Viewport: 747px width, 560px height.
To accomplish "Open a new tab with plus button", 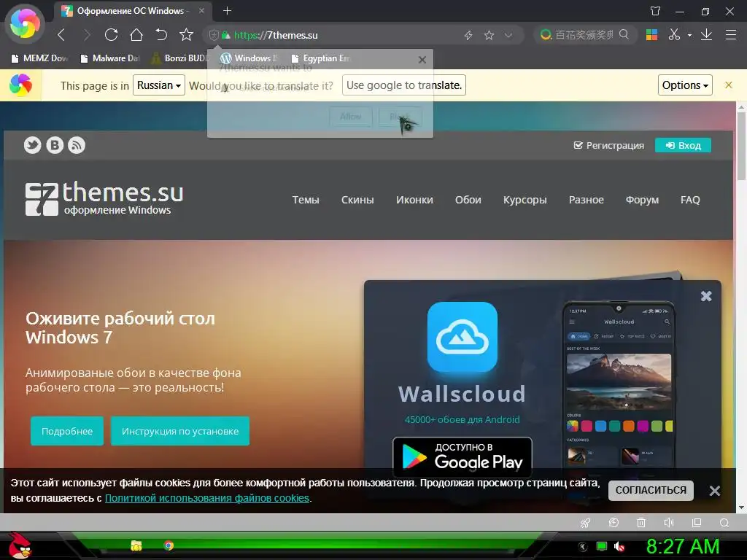I will click(x=228, y=10).
